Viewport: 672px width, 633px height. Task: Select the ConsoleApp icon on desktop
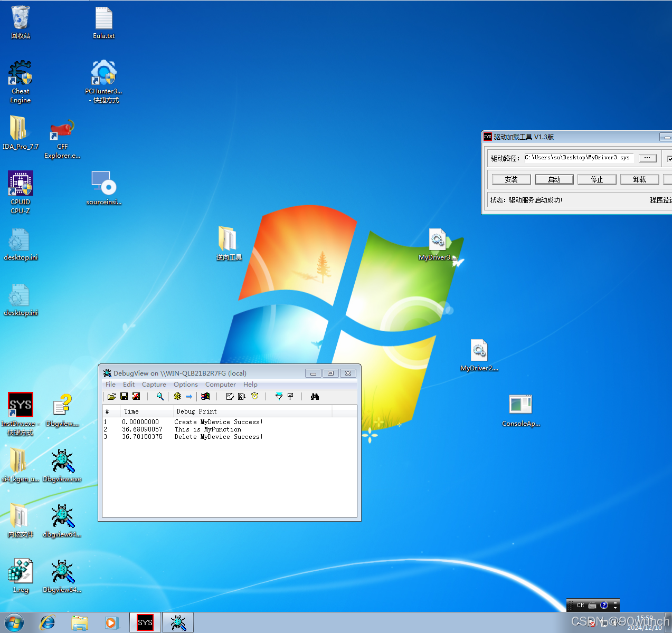(521, 410)
